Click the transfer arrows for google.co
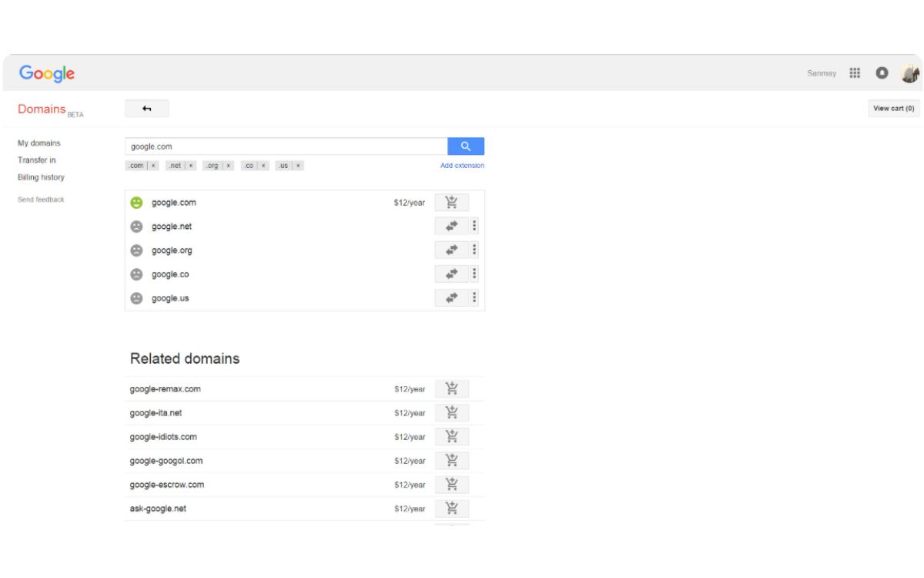The image size is (924, 578). click(452, 274)
